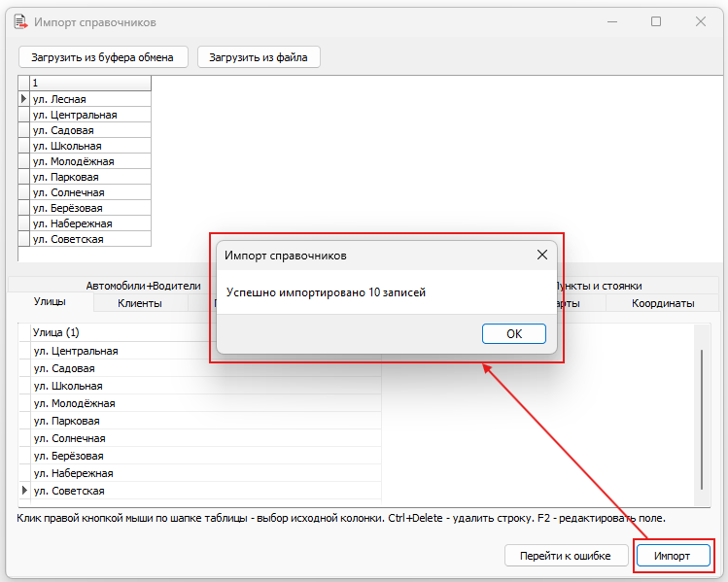Select 'ул. Набережная' in the Улица list
The image size is (728, 582).
206,473
